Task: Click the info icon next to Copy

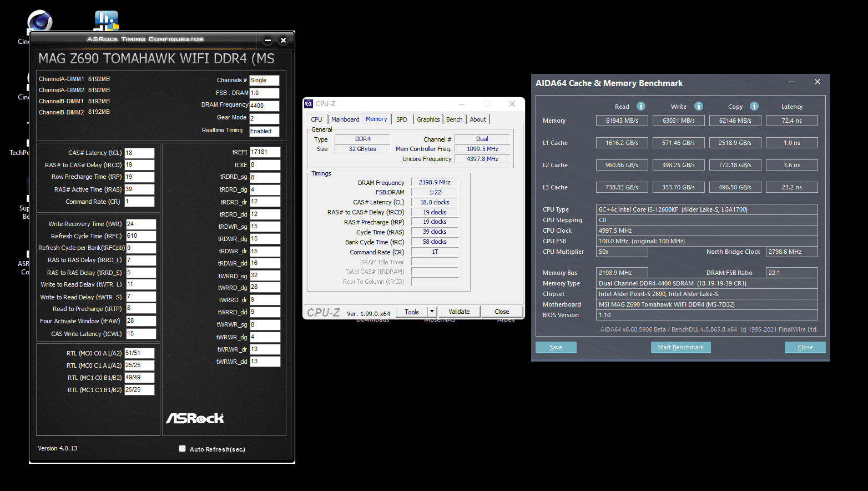Action: (x=754, y=106)
